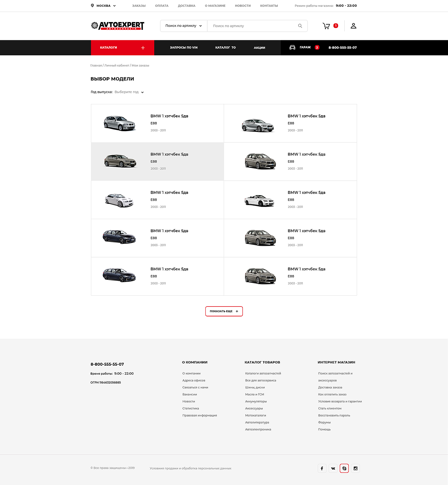
Task: Go to О магазине page
Action: click(215, 6)
